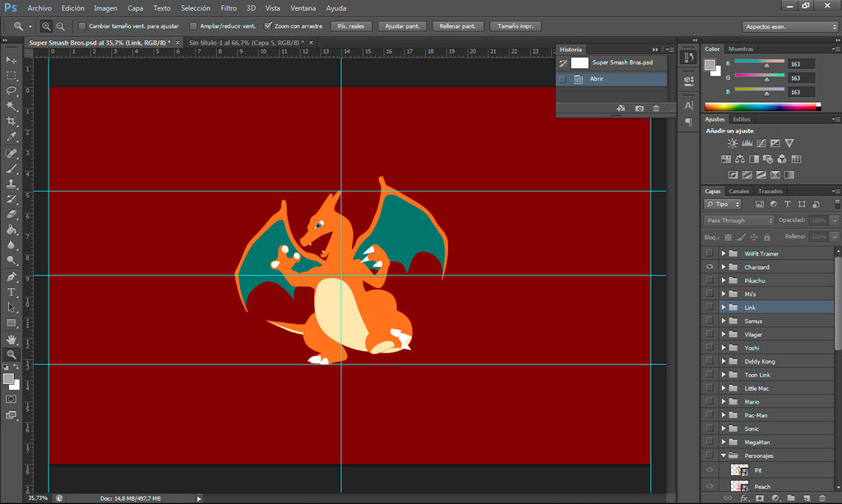This screenshot has width=842, height=504.
Task: Collapse the Personajes layer group
Action: click(724, 455)
